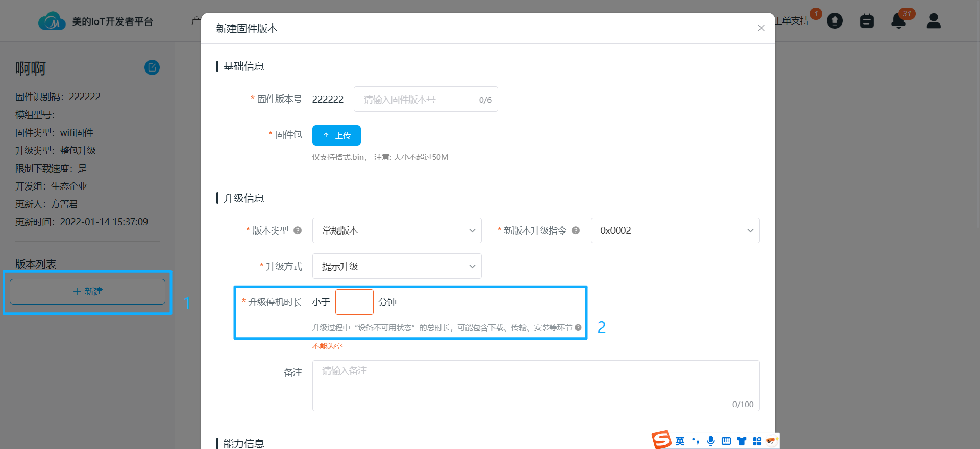The height and width of the screenshot is (449, 980).
Task: Click the 新建 button under 版本列表
Action: [87, 292]
